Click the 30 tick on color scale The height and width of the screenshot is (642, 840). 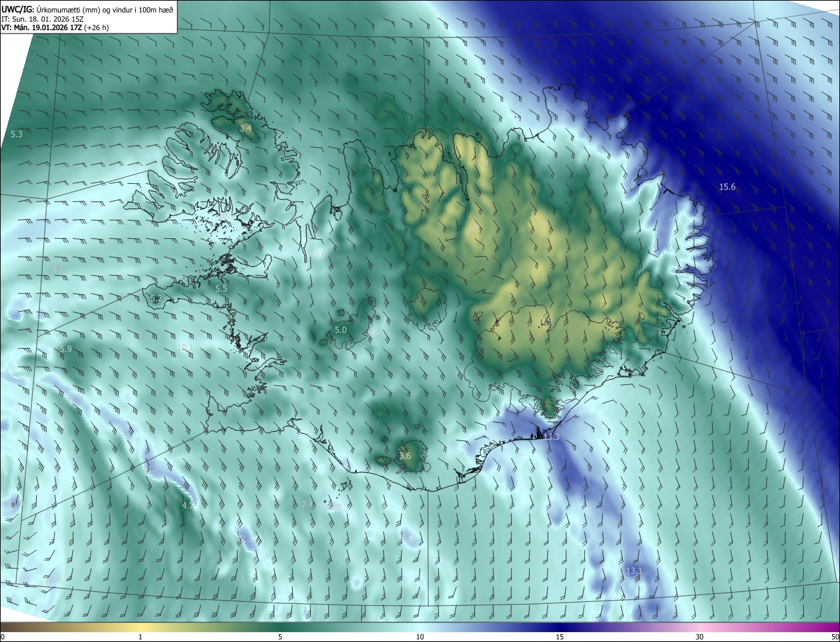point(700,637)
